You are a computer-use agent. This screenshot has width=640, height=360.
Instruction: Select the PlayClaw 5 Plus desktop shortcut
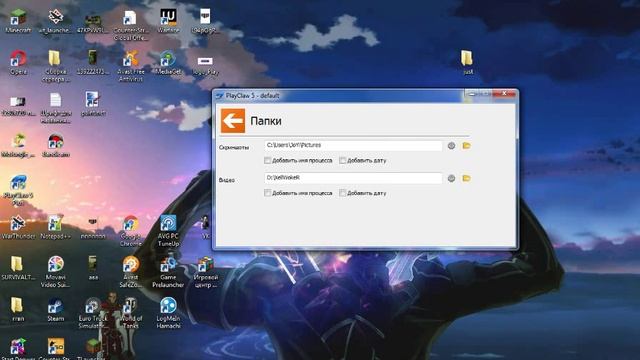point(18,191)
